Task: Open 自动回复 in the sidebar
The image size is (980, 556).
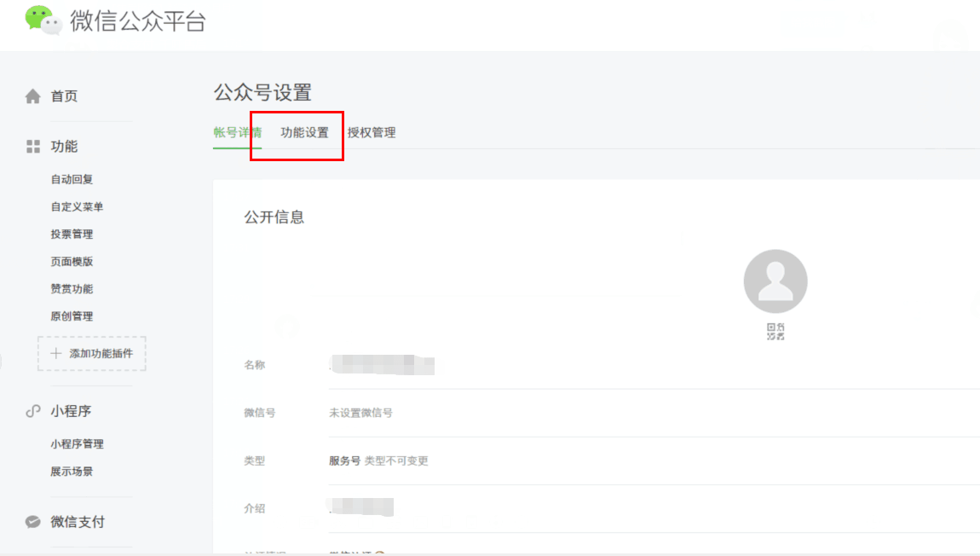Action: [x=72, y=179]
